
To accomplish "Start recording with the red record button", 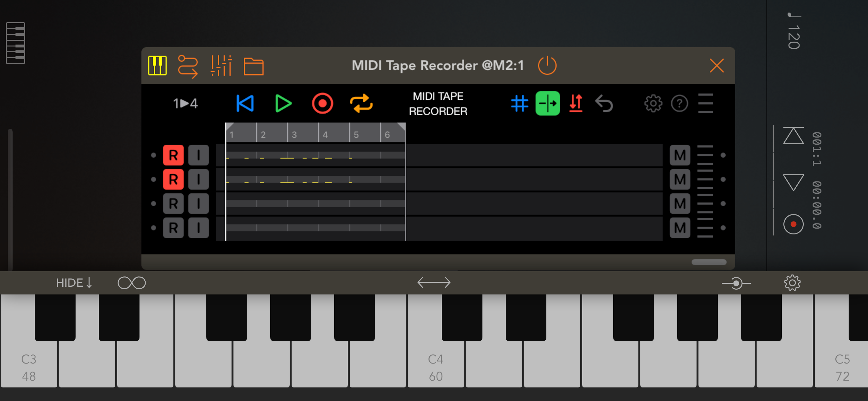I will coord(323,103).
